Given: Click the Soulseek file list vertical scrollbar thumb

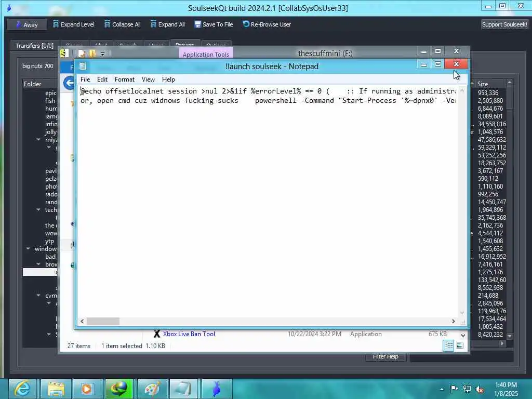Looking at the screenshot, I should 510,98.
